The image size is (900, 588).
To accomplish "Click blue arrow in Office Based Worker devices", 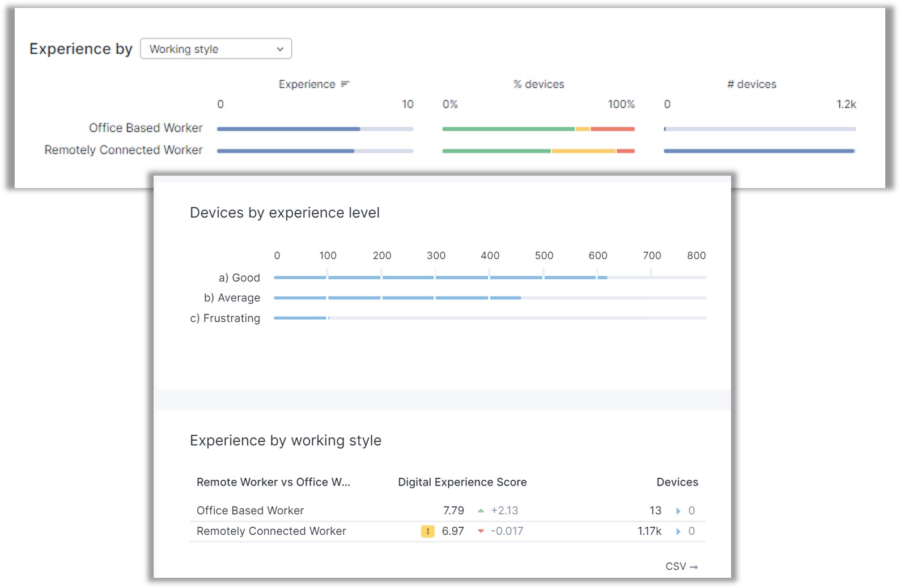I will click(678, 511).
